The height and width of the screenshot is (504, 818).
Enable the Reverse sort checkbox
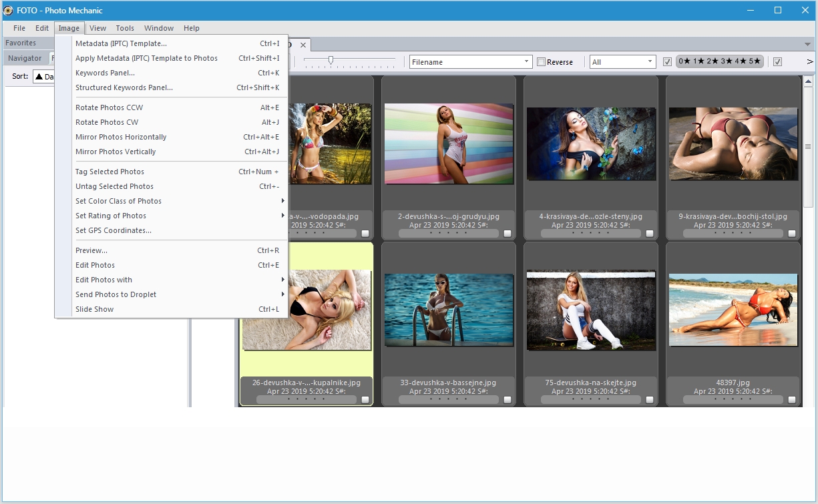click(x=542, y=62)
